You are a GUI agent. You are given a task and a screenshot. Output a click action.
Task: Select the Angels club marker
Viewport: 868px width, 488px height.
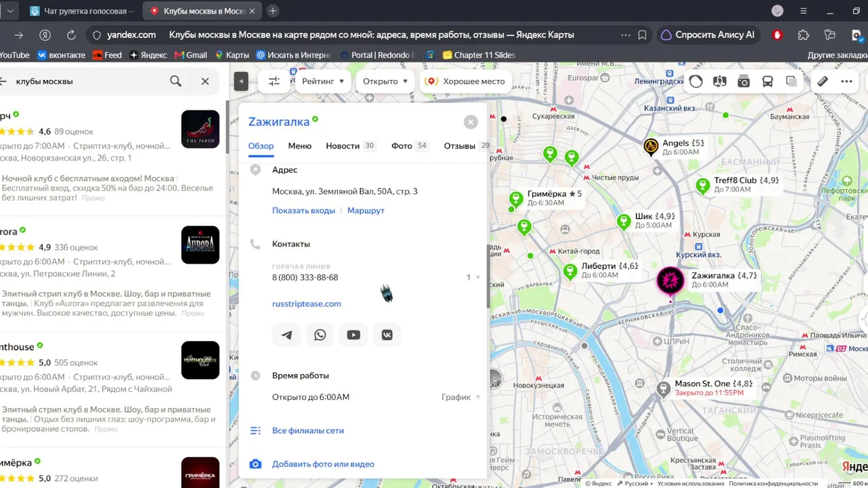tap(651, 146)
